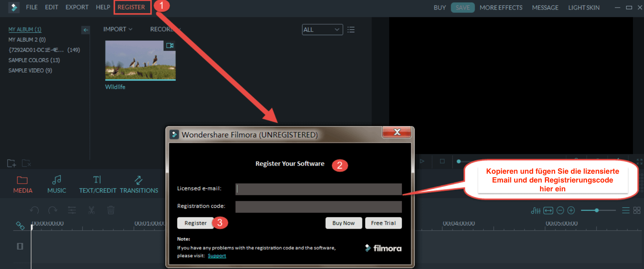Open the Transitions panel

pos(139,184)
